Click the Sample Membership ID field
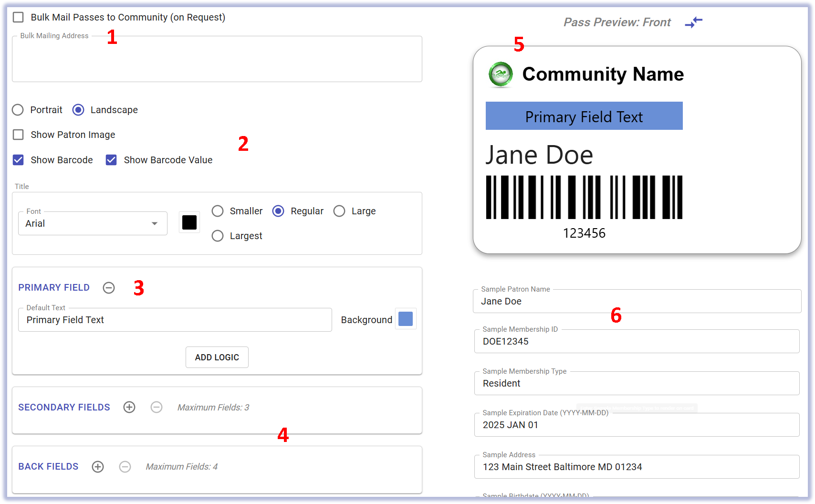This screenshot has width=815, height=504. pos(637,341)
